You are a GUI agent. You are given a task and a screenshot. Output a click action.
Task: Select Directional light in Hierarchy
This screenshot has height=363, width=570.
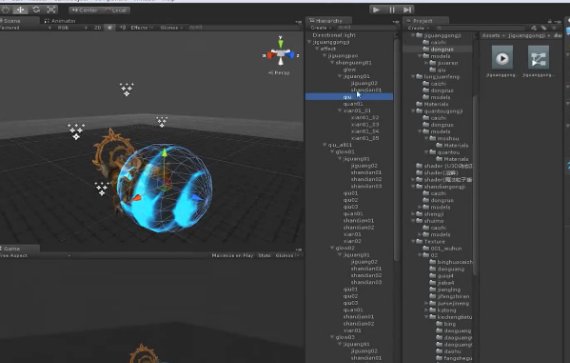pyautogui.click(x=334, y=35)
